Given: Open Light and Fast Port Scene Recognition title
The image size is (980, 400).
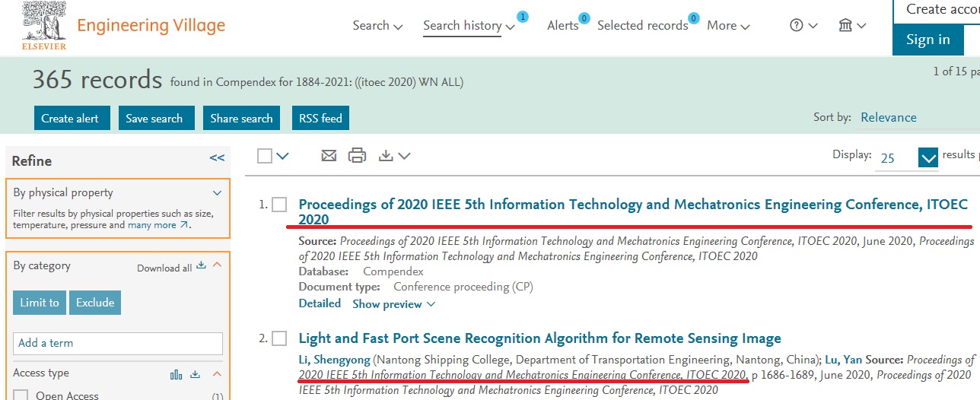Looking at the screenshot, I should [539, 338].
